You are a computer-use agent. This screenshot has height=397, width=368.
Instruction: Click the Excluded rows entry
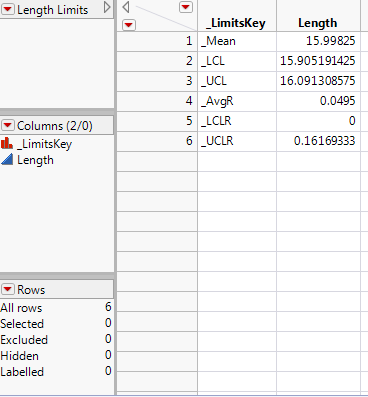pos(56,339)
